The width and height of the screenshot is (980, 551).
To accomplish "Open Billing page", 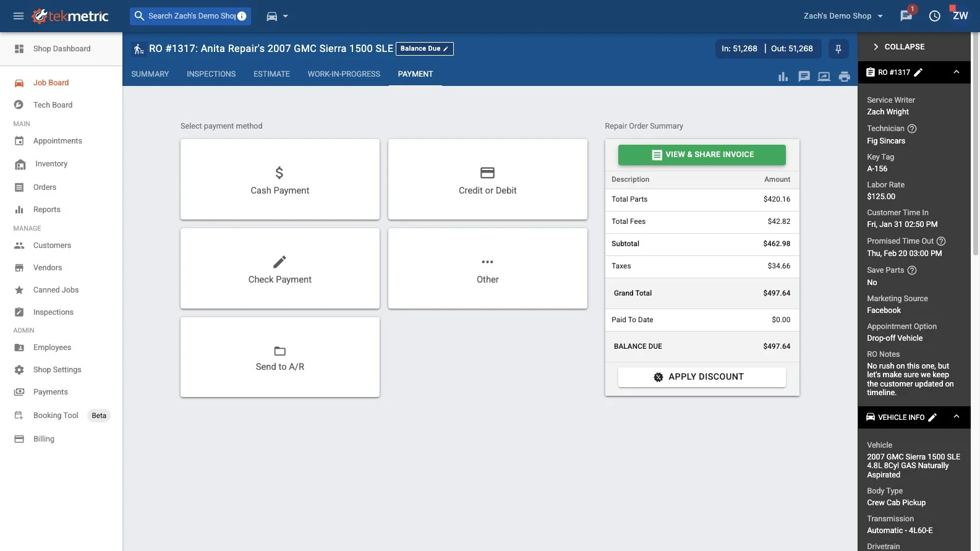I will point(61,439).
